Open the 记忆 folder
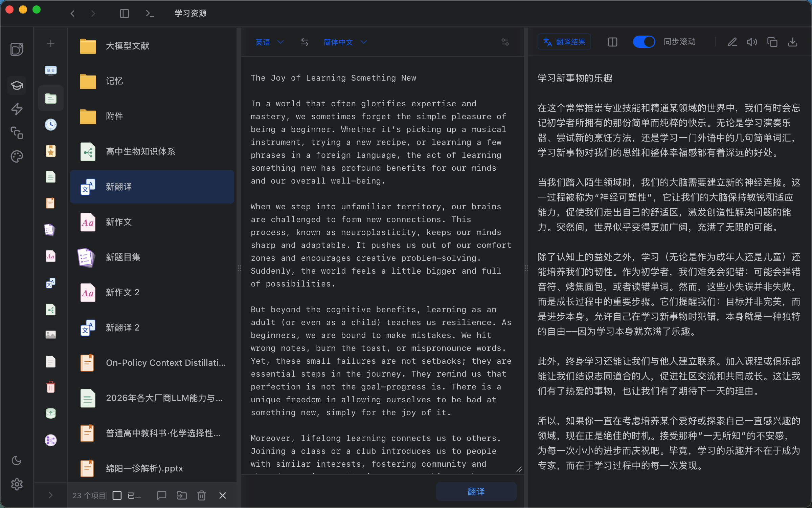This screenshot has width=812, height=508. click(152, 81)
